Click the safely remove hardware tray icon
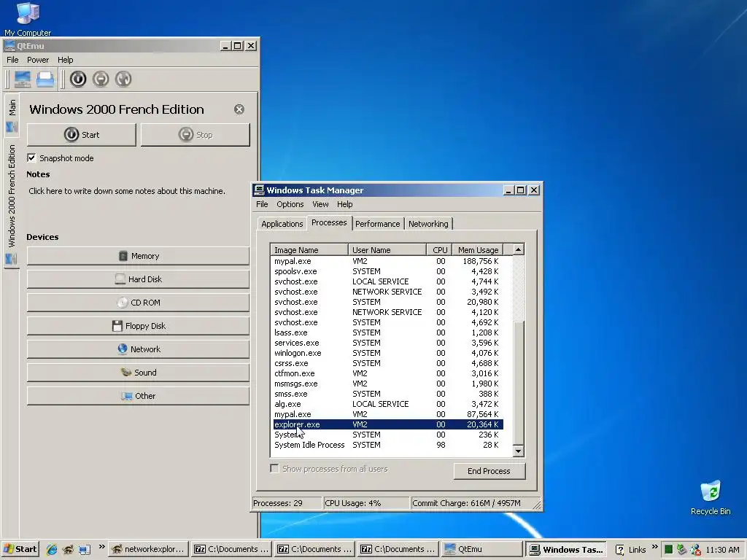This screenshot has width=747, height=560. pyautogui.click(x=682, y=550)
